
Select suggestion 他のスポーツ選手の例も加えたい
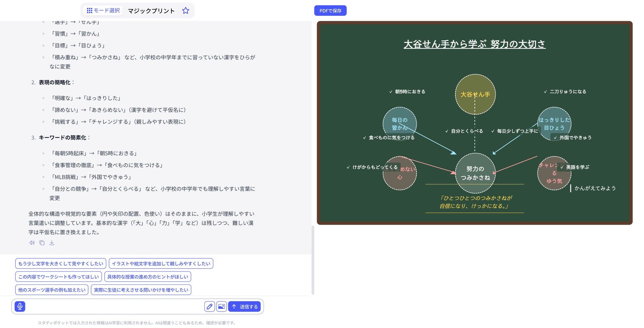pyautogui.click(x=52, y=290)
